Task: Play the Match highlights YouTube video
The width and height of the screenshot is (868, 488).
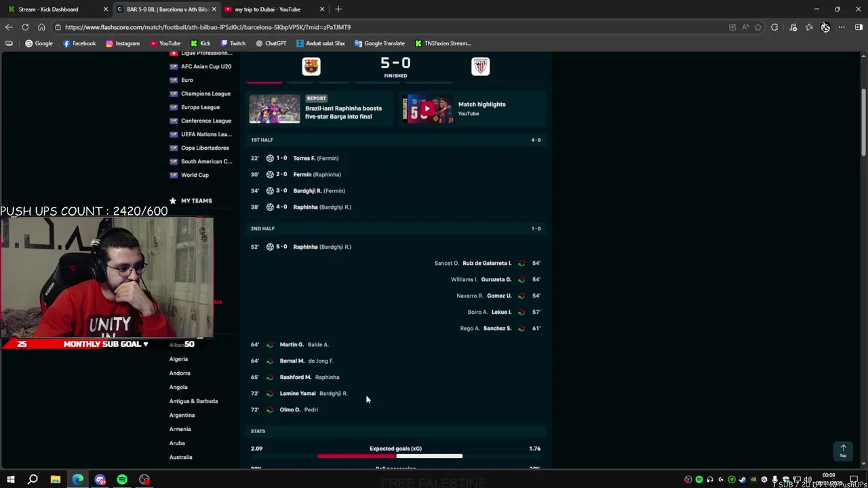Action: click(427, 109)
